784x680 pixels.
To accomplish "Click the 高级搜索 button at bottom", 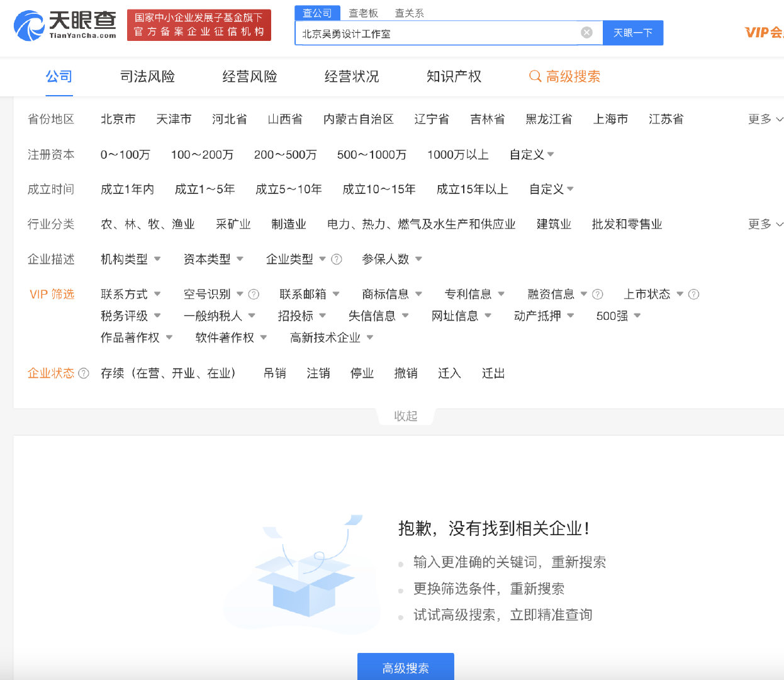I will coord(405,666).
